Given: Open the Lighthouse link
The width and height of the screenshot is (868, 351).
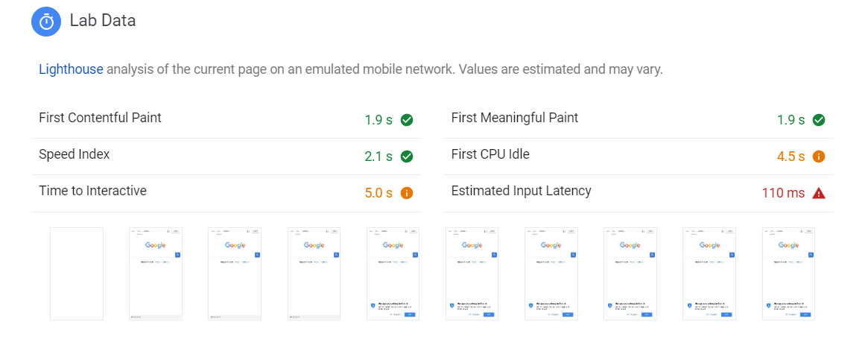Looking at the screenshot, I should [x=71, y=70].
